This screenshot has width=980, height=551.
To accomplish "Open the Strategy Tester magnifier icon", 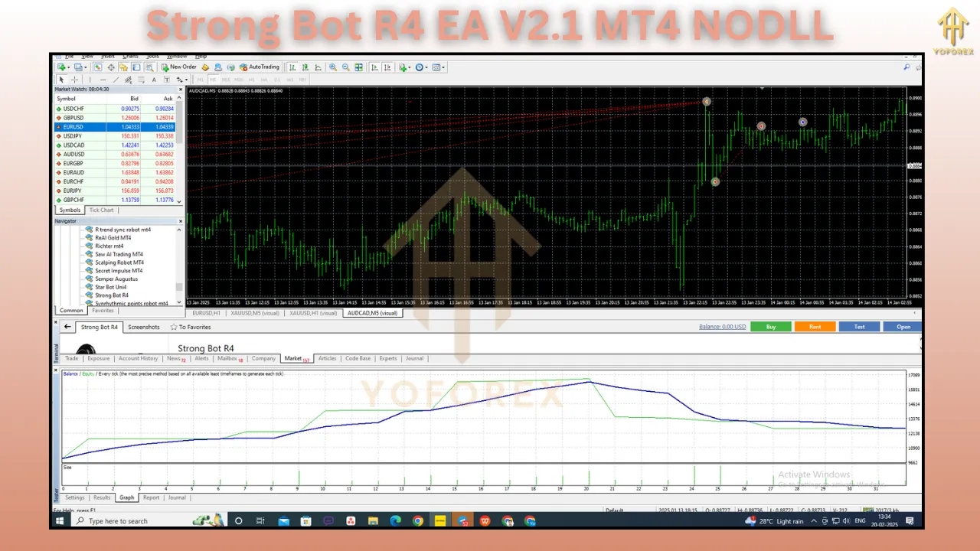I will [149, 67].
